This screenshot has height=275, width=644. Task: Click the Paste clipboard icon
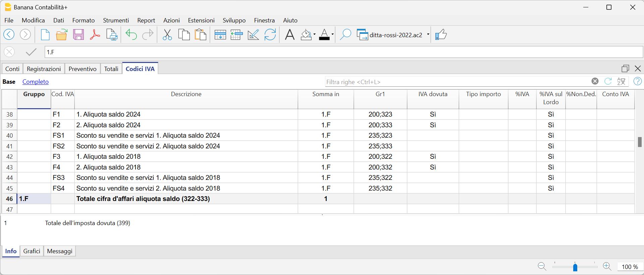coord(201,35)
